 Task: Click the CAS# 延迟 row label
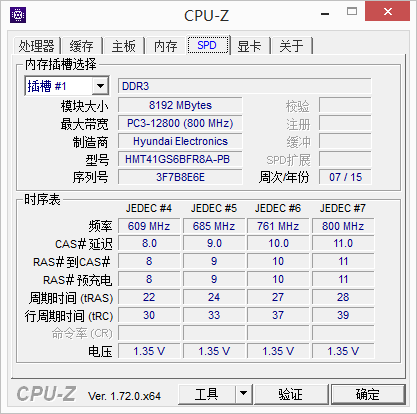pos(84,244)
